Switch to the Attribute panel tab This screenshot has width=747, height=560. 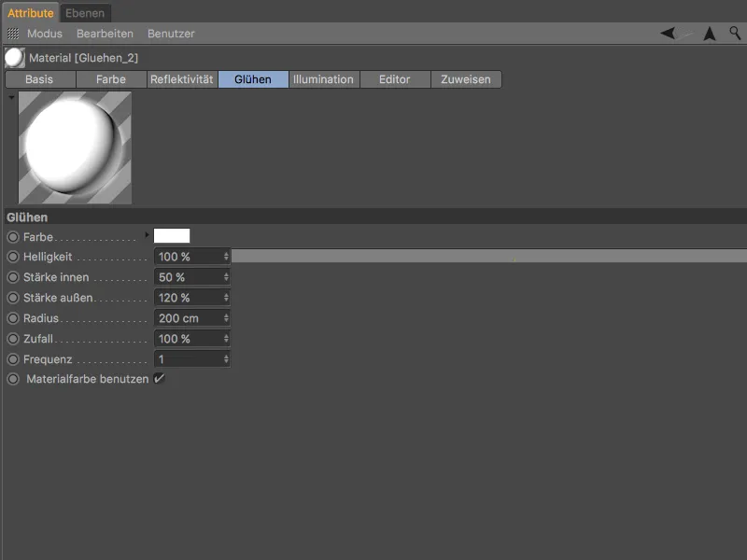[31, 13]
